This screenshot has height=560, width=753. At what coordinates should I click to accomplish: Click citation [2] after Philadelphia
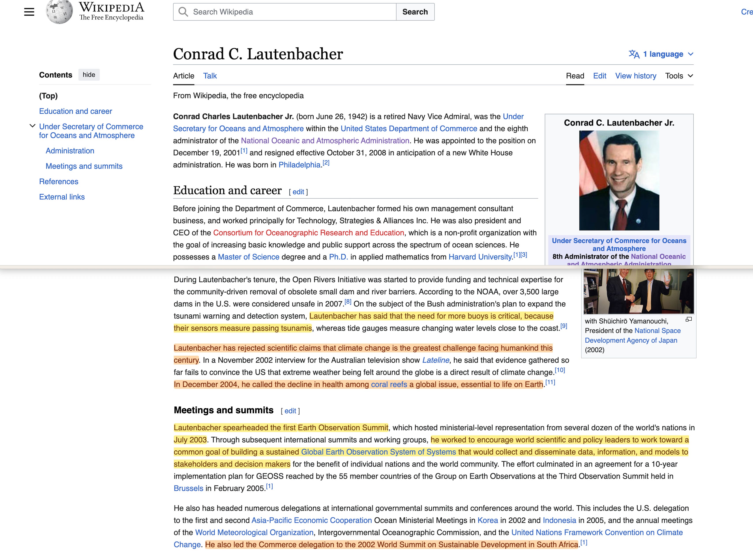pyautogui.click(x=326, y=163)
